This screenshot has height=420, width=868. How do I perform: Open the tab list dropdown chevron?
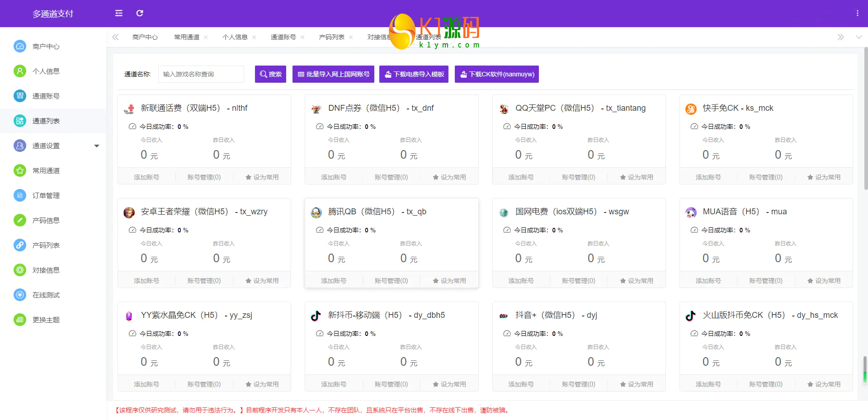859,37
